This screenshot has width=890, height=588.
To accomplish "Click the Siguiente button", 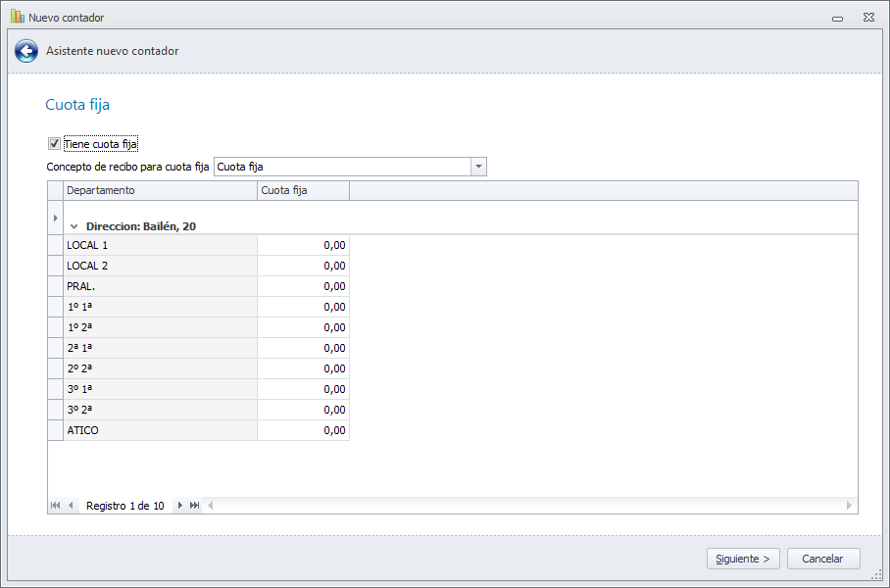I will coord(742,559).
